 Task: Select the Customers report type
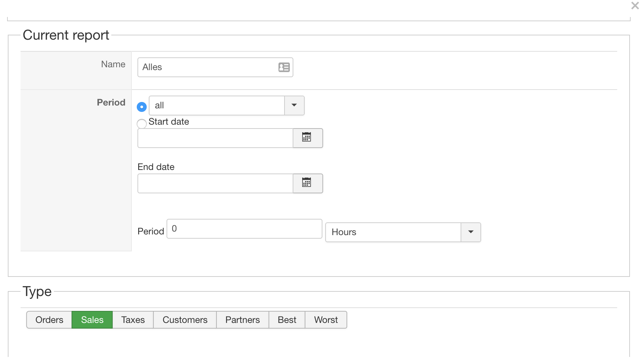185,320
